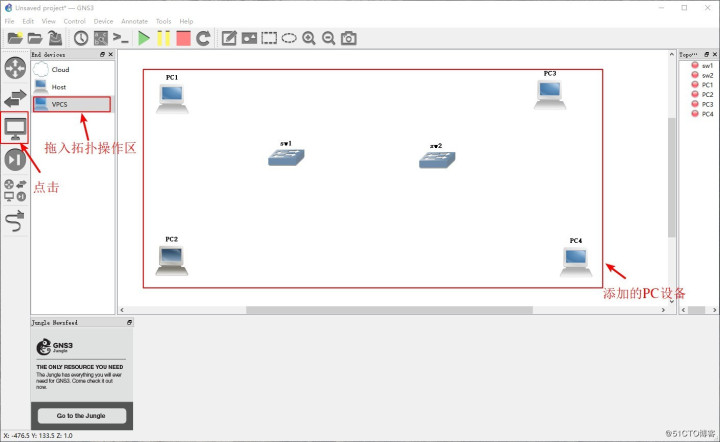Open console to all devices
The image size is (720, 442).
click(121, 38)
